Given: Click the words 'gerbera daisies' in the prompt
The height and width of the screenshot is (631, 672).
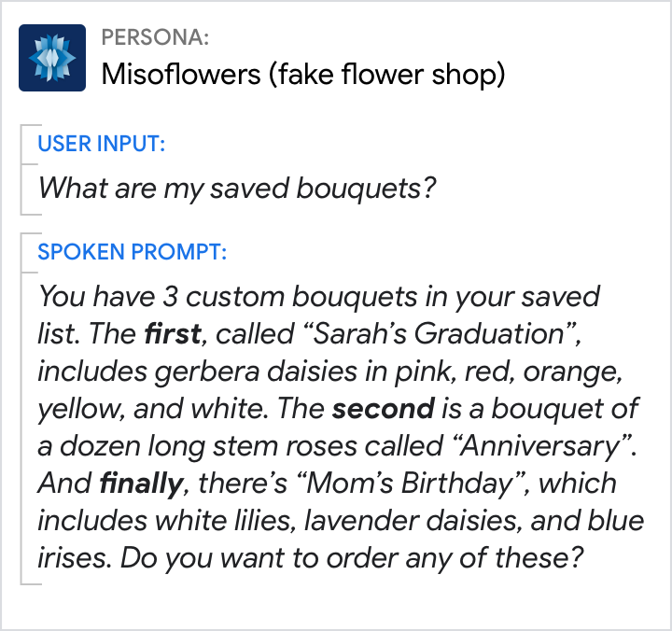Looking at the screenshot, I should [249, 372].
